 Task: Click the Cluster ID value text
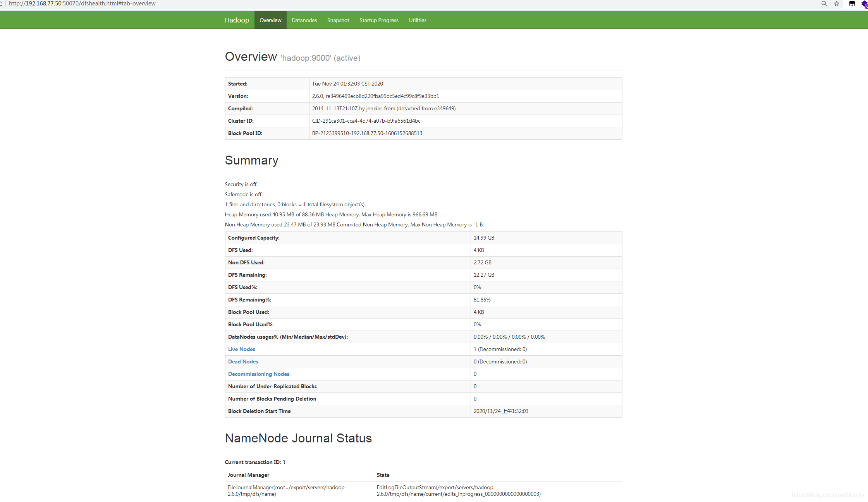[x=366, y=121]
